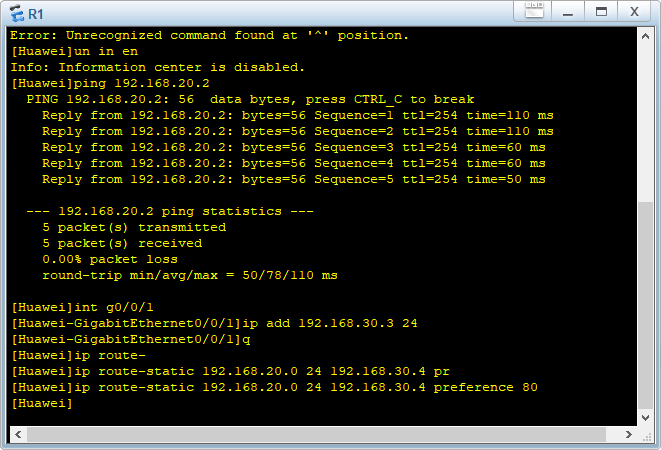The width and height of the screenshot is (661, 450).
Task: Click the window layout icon beside minimize
Action: [535, 12]
